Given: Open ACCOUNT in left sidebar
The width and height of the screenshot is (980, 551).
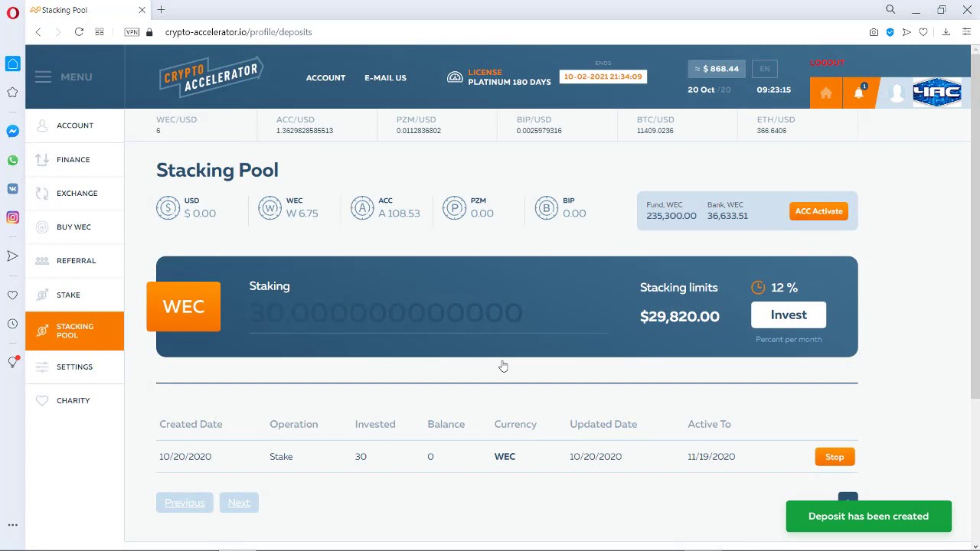Looking at the screenshot, I should (x=74, y=126).
